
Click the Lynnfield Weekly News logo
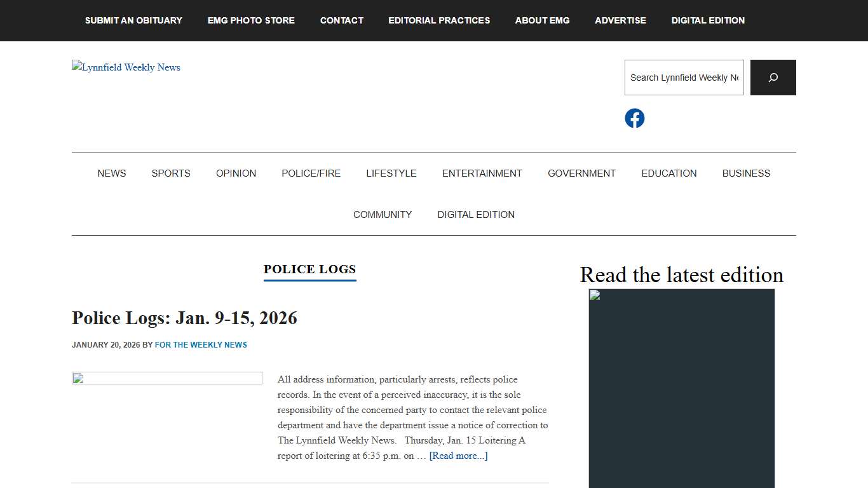[125, 67]
